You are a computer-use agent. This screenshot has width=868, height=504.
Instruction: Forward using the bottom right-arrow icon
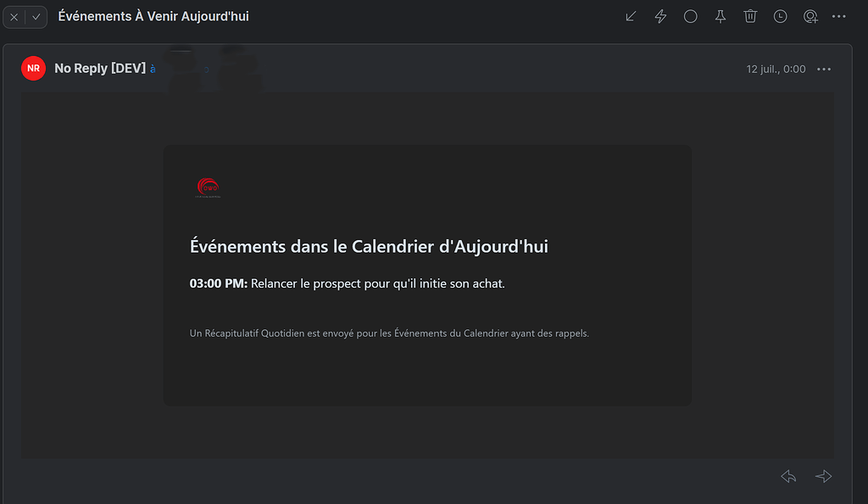pos(823,476)
